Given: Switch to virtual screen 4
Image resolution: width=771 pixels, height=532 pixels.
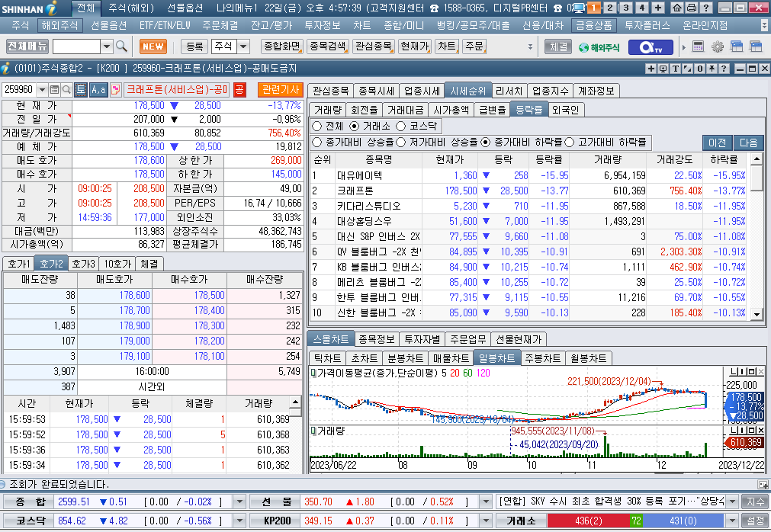Looking at the screenshot, I should click(641, 8).
